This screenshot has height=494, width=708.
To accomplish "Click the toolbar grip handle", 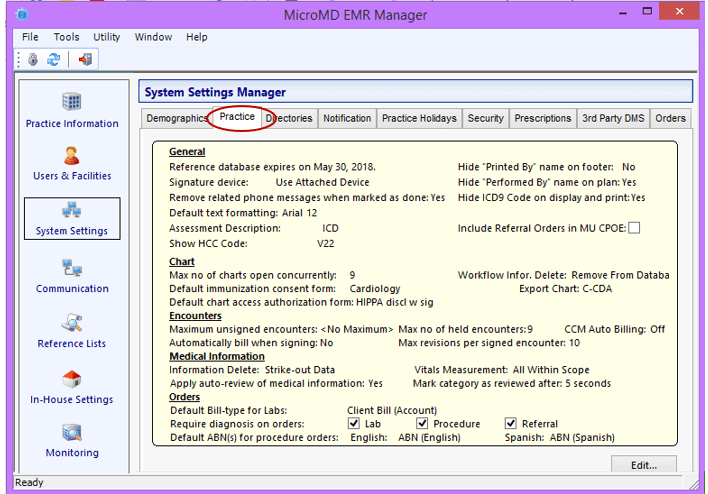I will coord(19,59).
